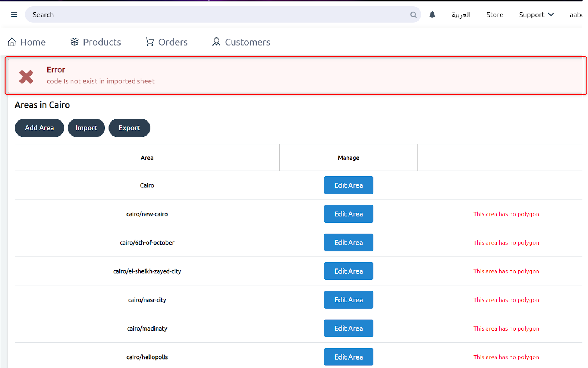This screenshot has width=588, height=368.
Task: Click the 'Areas in Cairo' heading
Action: coord(42,105)
